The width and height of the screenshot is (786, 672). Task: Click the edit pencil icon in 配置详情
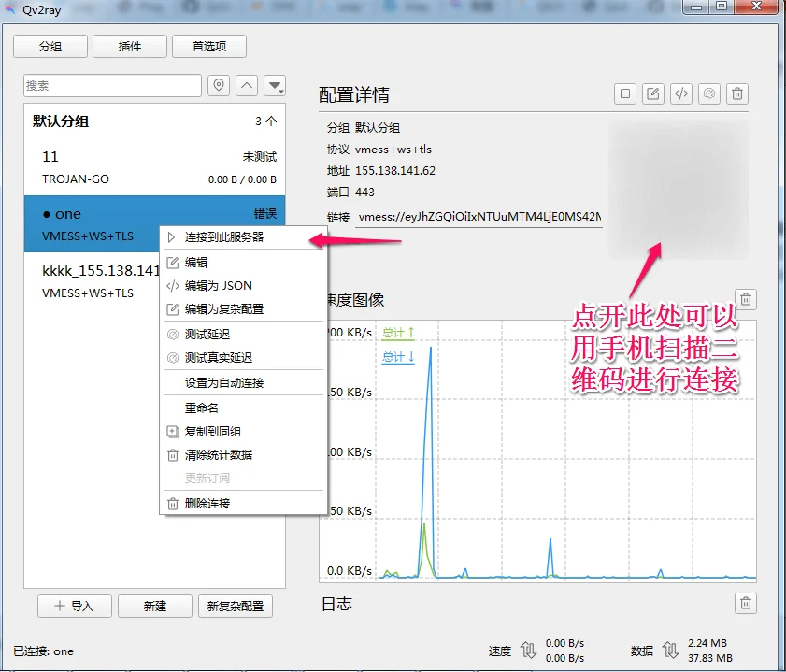click(x=653, y=93)
